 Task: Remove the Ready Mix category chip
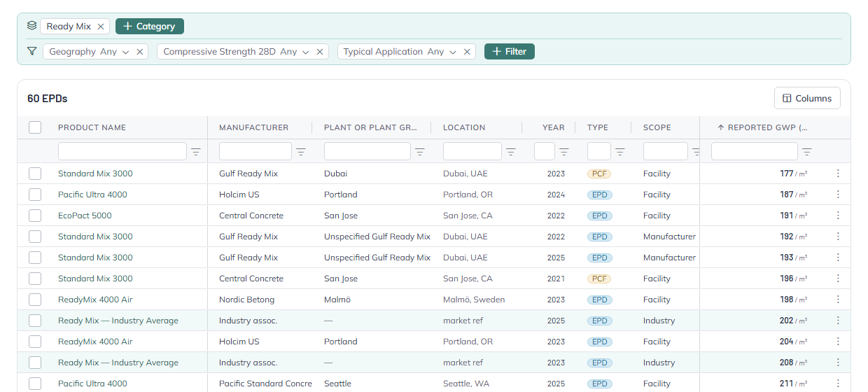[x=101, y=27]
